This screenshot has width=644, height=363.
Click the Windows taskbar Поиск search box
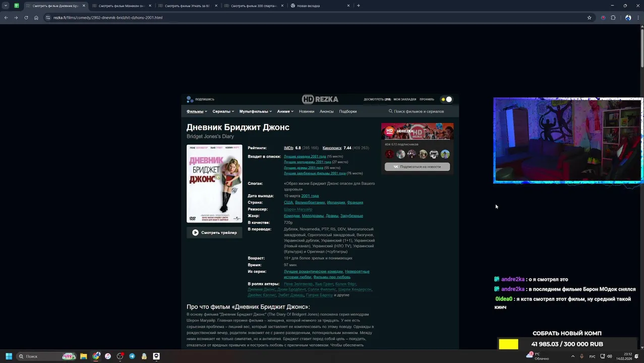[x=46, y=356]
